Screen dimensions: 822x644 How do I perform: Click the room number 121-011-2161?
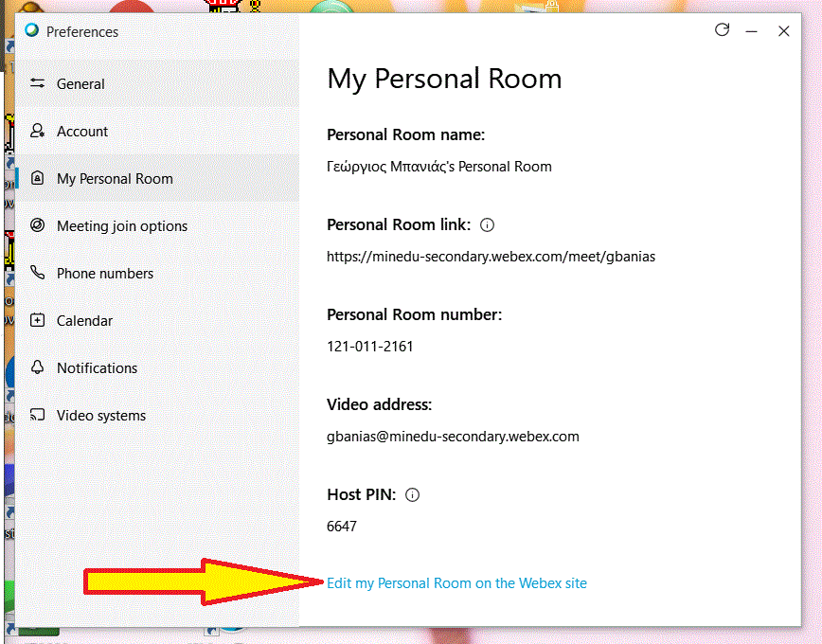(x=370, y=346)
